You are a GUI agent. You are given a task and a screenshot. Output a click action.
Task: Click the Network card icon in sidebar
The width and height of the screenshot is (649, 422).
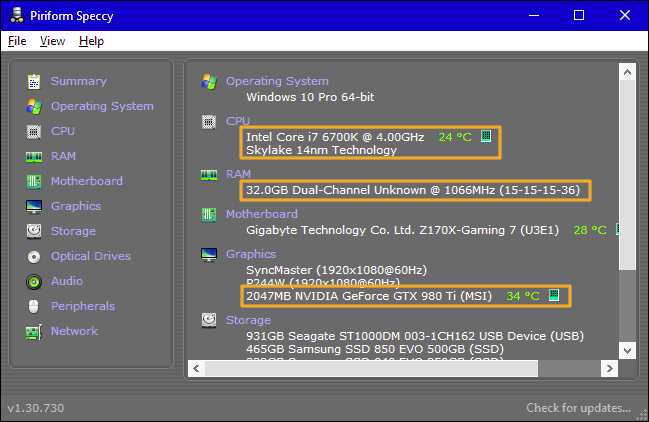pyautogui.click(x=34, y=332)
